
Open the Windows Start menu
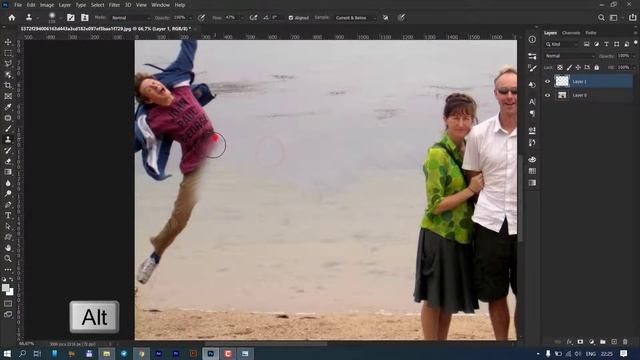pyautogui.click(x=7, y=353)
